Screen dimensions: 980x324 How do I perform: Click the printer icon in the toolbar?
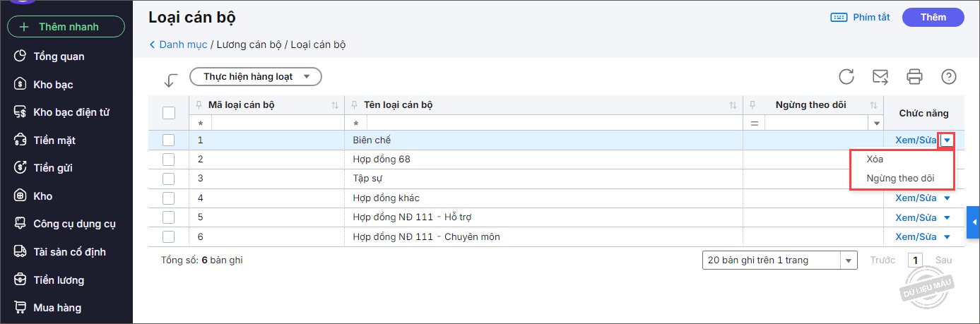[x=915, y=77]
